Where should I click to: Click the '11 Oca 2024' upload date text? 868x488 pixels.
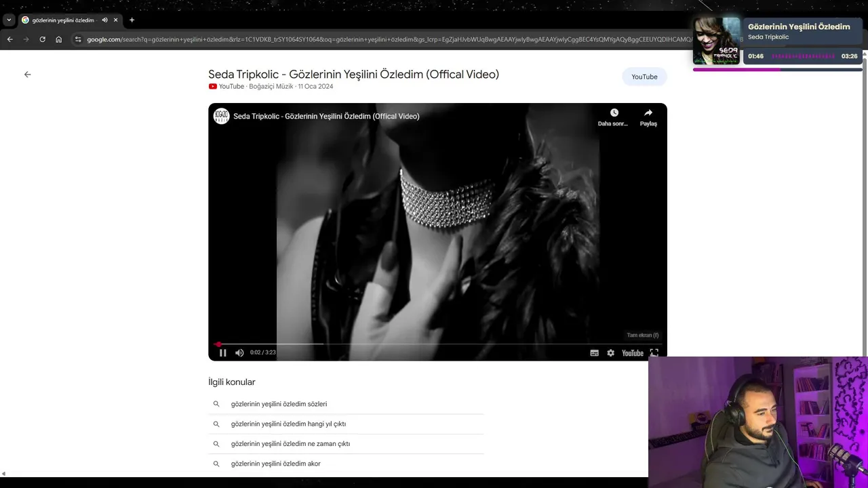click(x=316, y=87)
